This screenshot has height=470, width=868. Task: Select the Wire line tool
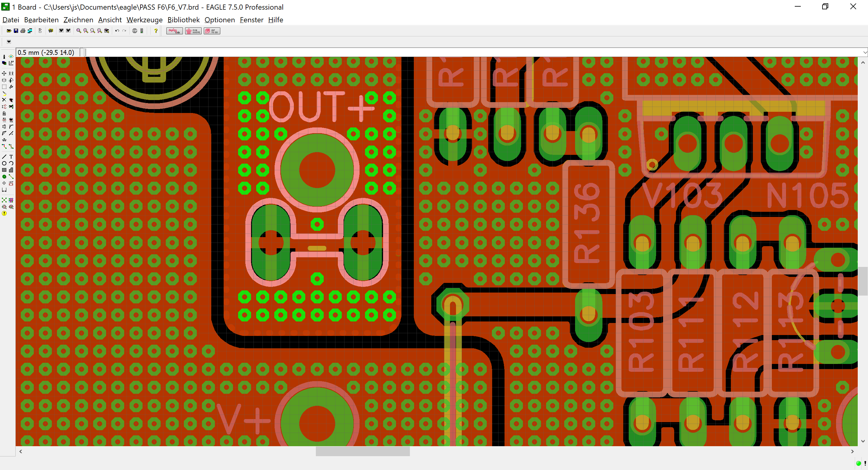4,157
